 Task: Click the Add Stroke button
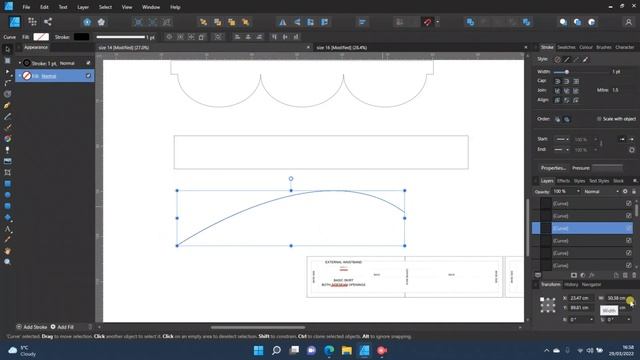31,327
